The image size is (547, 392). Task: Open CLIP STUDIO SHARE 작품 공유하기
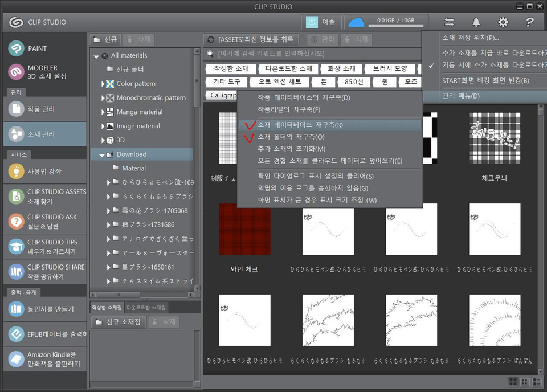pyautogui.click(x=45, y=272)
